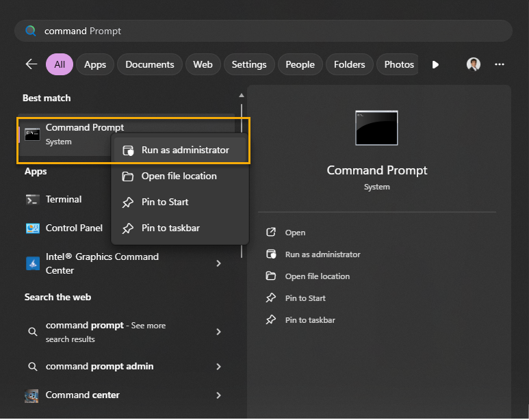Image resolution: width=529 pixels, height=420 pixels.
Task: Expand 'command prompt - See more' chevron
Action: click(218, 332)
